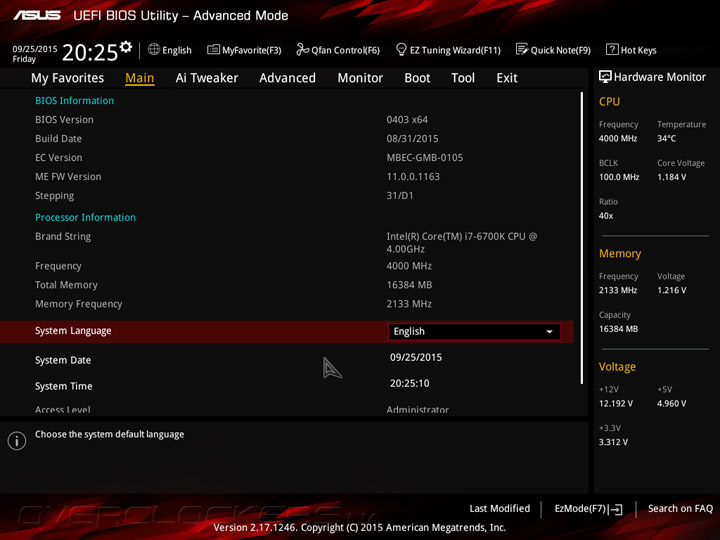Image resolution: width=720 pixels, height=540 pixels.
Task: Click the BCLK reading 100.0 MHz
Action: coord(619,177)
